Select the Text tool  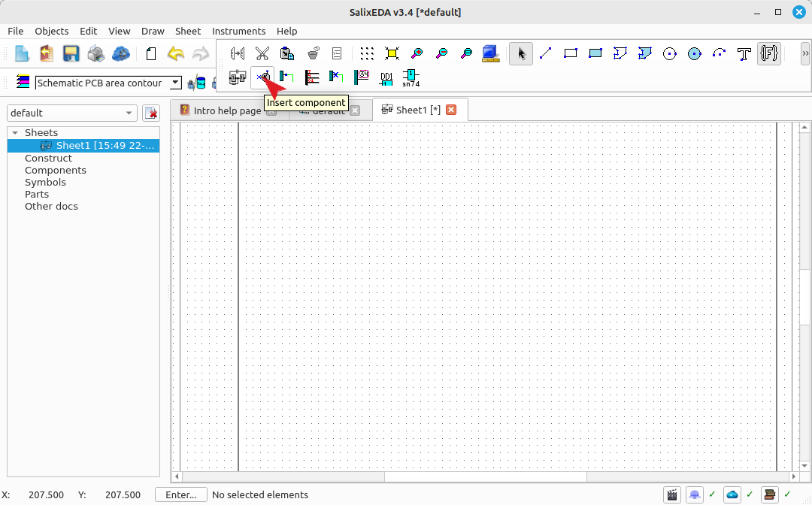pos(744,53)
